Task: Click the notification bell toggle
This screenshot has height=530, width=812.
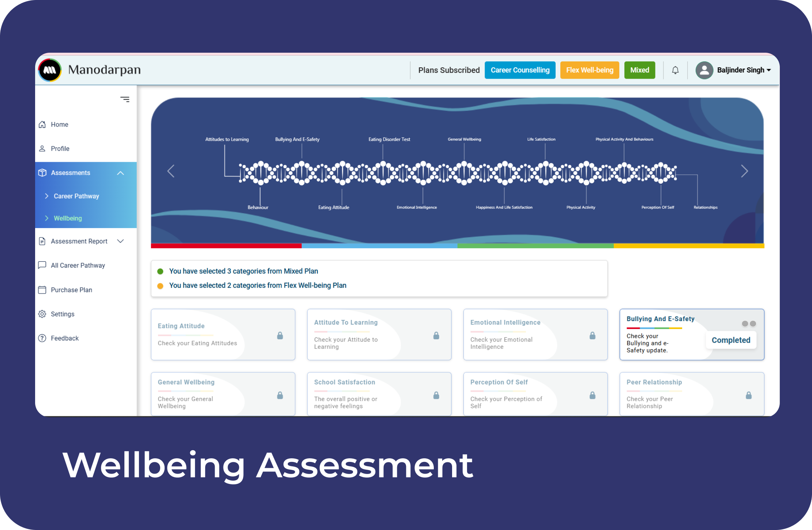Action: (675, 70)
